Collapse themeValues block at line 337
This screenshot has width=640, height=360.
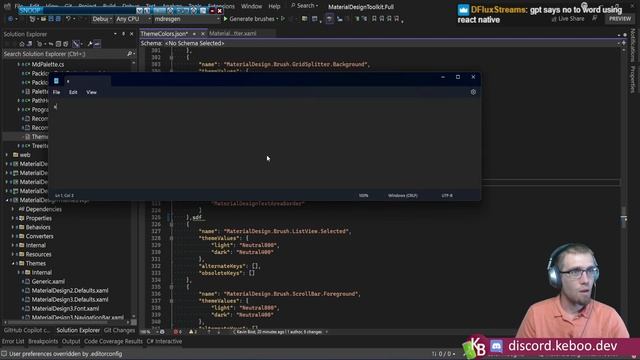click(x=171, y=301)
